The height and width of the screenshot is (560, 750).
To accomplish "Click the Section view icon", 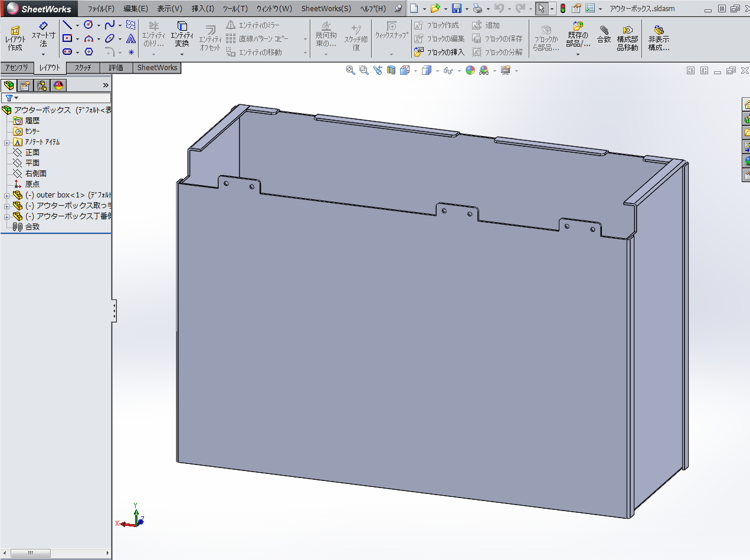I will (x=391, y=70).
